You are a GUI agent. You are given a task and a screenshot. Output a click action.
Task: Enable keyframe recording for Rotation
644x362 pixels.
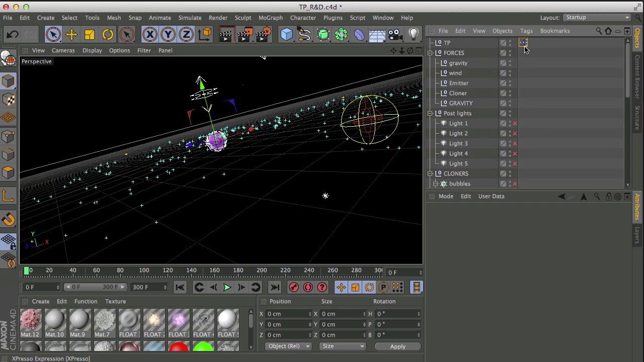tap(369, 287)
